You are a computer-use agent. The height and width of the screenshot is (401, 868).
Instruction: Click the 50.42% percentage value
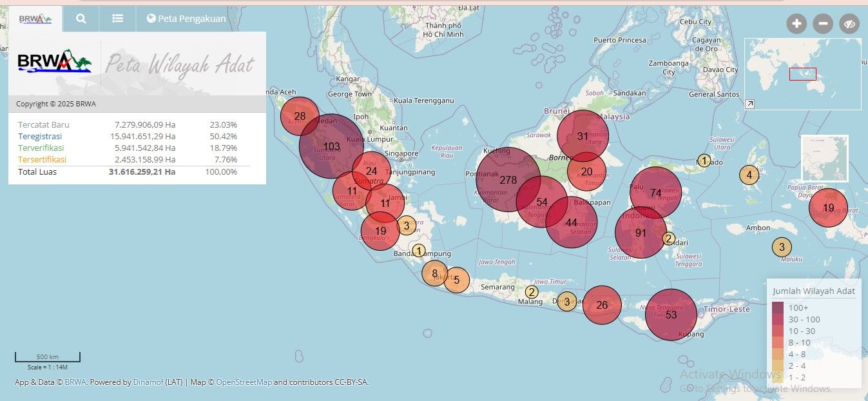223,136
